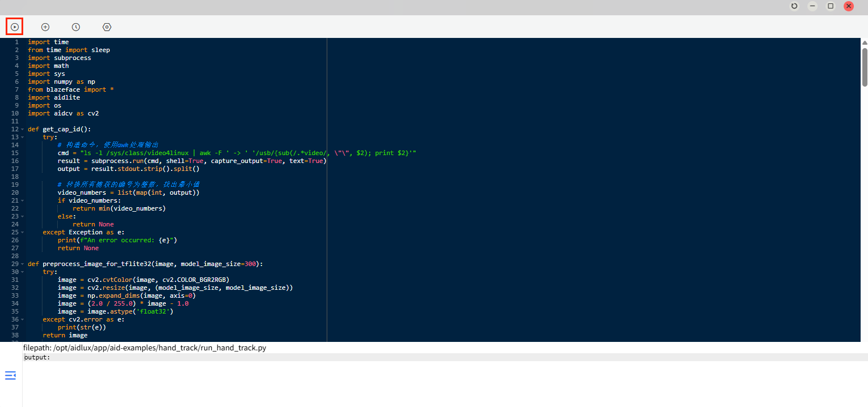The height and width of the screenshot is (407, 868).
Task: Click the scroll-up arrow of the editor scrollbar
Action: tap(865, 42)
